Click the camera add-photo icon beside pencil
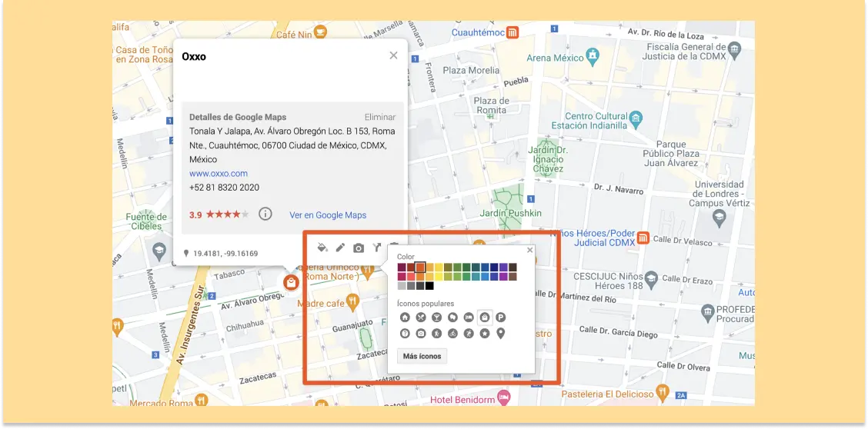 click(359, 248)
